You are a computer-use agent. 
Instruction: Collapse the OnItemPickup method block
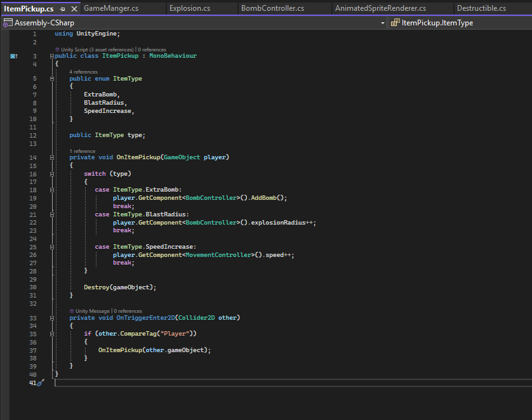coord(51,157)
